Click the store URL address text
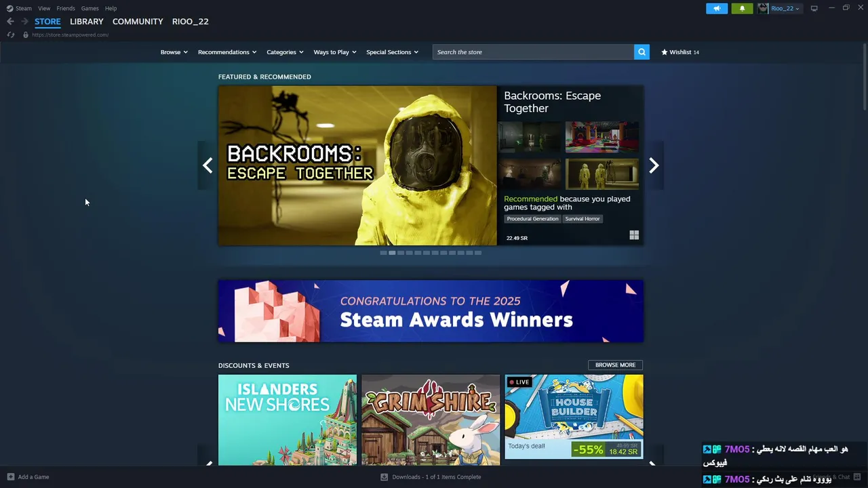The width and height of the screenshot is (868, 488). (70, 35)
